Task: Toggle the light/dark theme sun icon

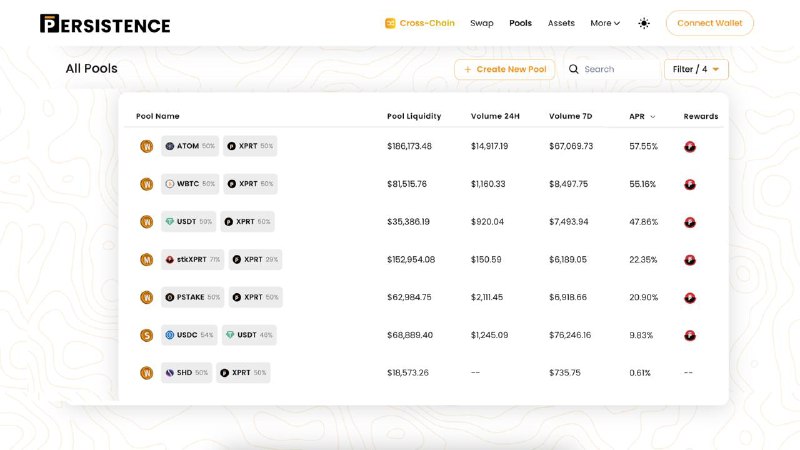Action: 644,23
